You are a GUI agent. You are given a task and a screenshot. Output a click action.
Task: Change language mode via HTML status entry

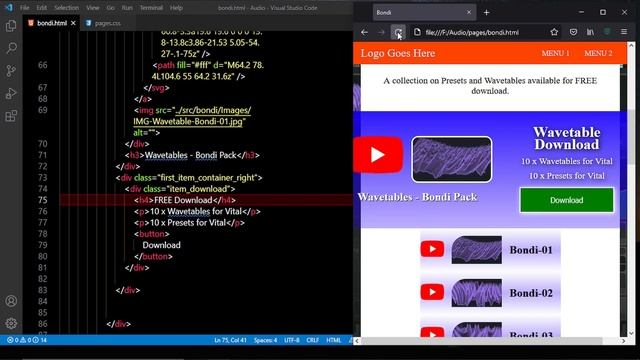point(333,340)
